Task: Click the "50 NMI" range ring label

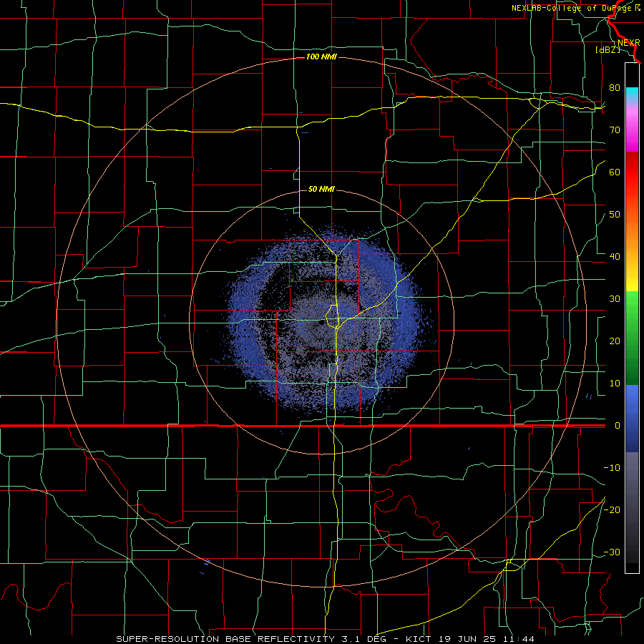Action: 321,189
